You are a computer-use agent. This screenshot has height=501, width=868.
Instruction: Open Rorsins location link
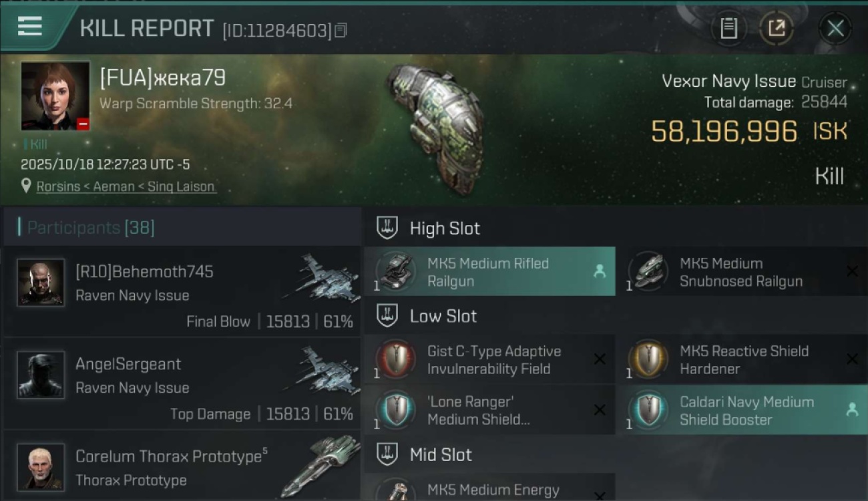126,186
